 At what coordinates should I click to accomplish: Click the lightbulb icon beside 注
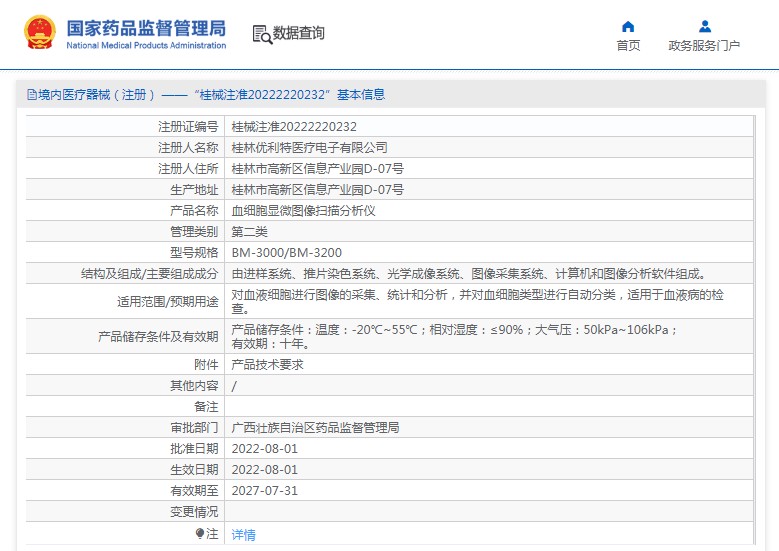click(x=200, y=534)
